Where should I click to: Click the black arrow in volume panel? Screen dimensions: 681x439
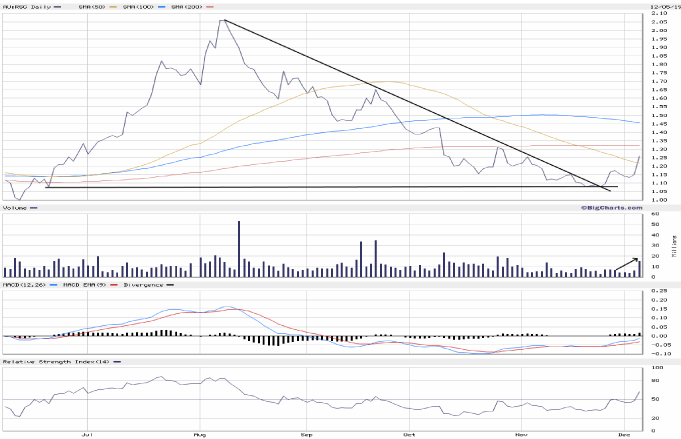(x=629, y=263)
